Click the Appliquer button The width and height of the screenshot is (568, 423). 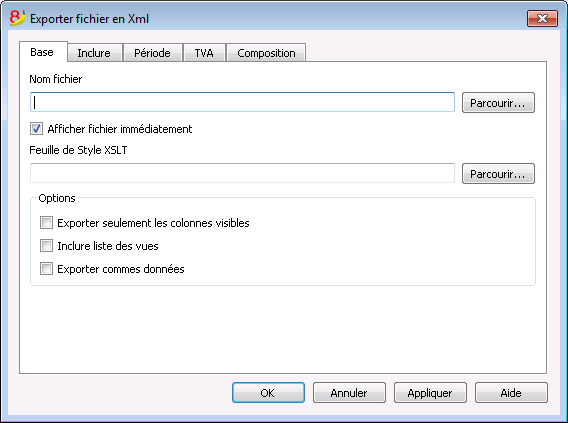(x=430, y=393)
